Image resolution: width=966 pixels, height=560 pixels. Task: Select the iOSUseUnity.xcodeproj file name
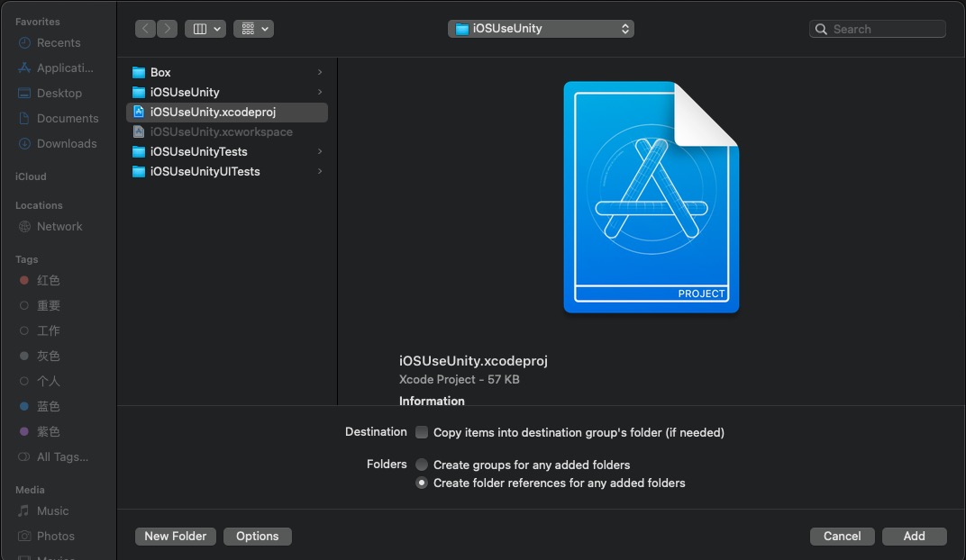(x=213, y=112)
